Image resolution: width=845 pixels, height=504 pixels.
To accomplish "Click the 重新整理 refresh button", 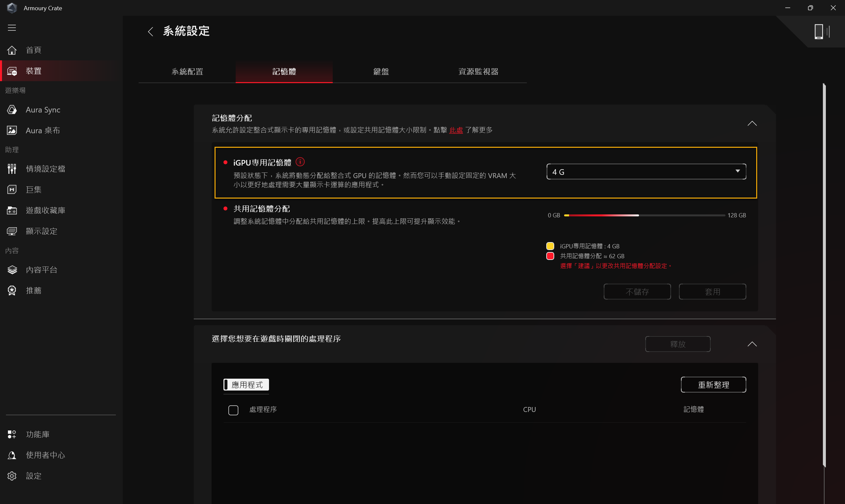I will 713,385.
